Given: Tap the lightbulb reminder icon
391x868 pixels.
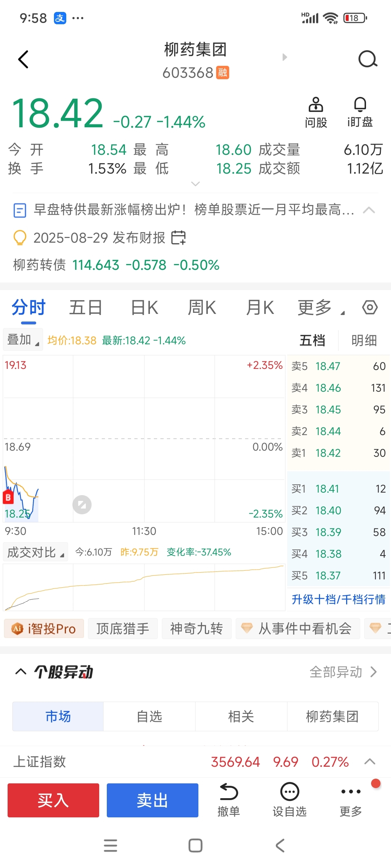Looking at the screenshot, I should (x=20, y=238).
